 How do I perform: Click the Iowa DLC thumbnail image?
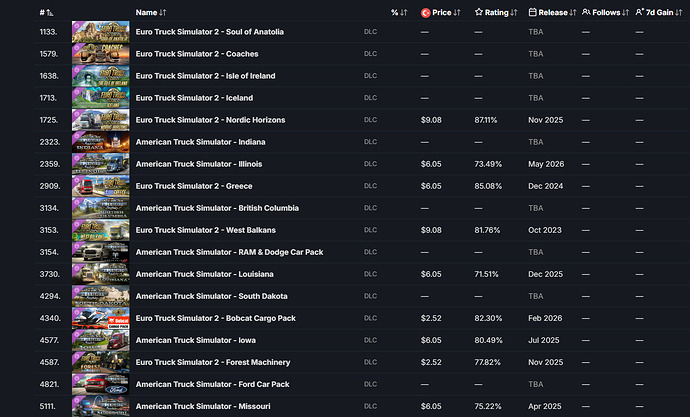point(101,340)
